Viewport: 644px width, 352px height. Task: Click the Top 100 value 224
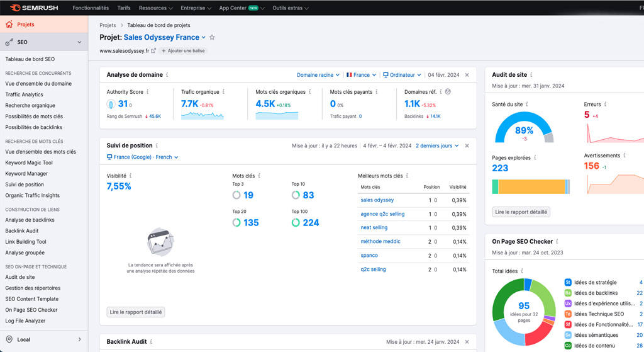311,223
